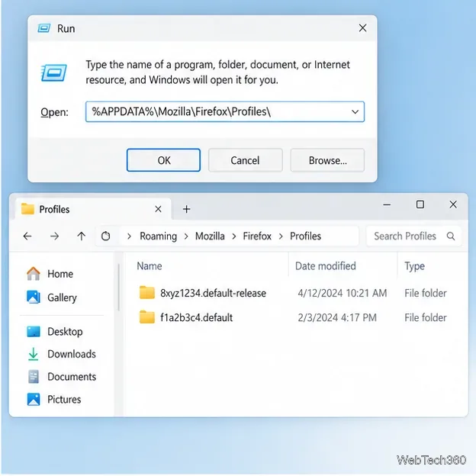The height and width of the screenshot is (476, 476).
Task: Click the Run icon in title bar
Action: tap(44, 28)
